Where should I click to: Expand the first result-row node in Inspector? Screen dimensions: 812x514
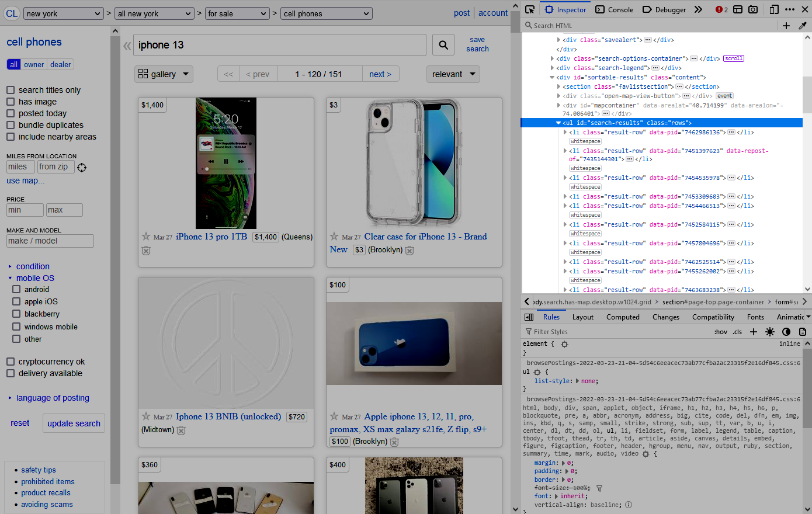(564, 132)
